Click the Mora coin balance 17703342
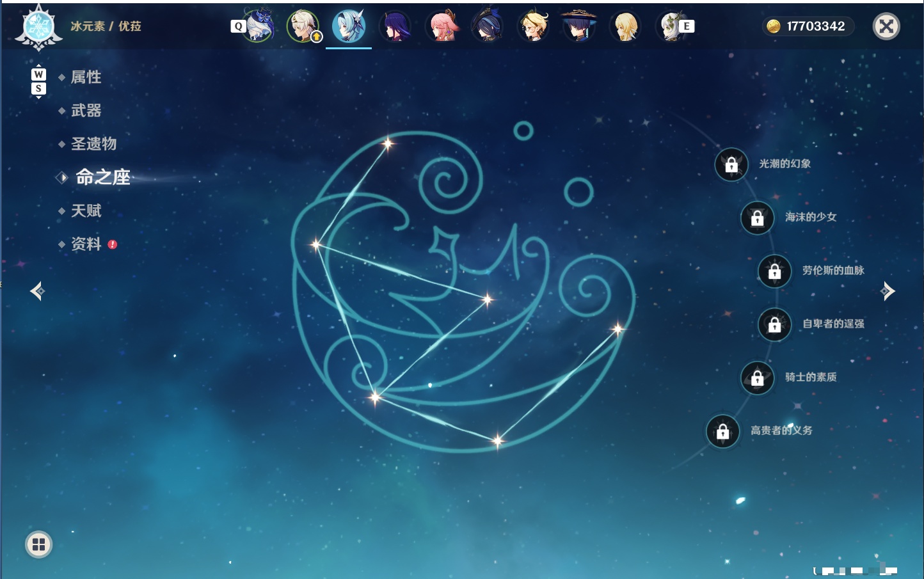 pos(808,26)
